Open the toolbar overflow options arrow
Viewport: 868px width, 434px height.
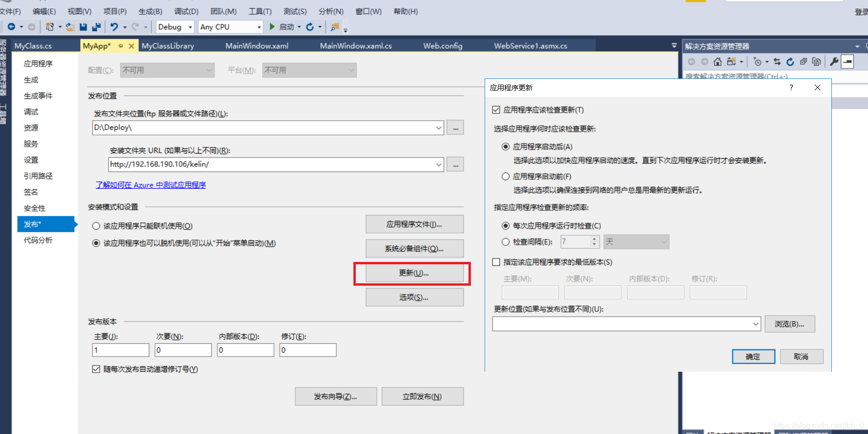[345, 29]
